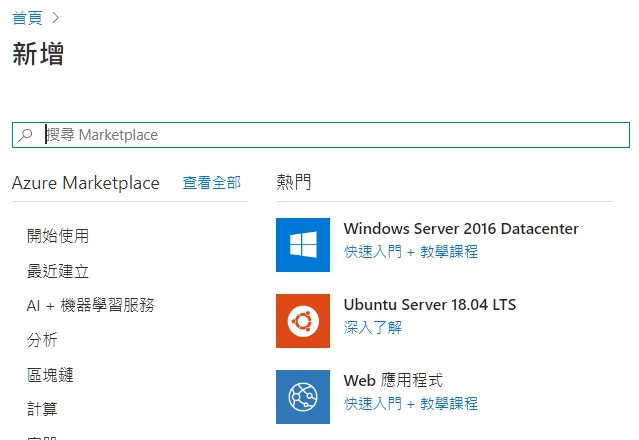639x440 pixels.
Task: Select Windows Server 2016 Datacenter title
Action: point(461,229)
